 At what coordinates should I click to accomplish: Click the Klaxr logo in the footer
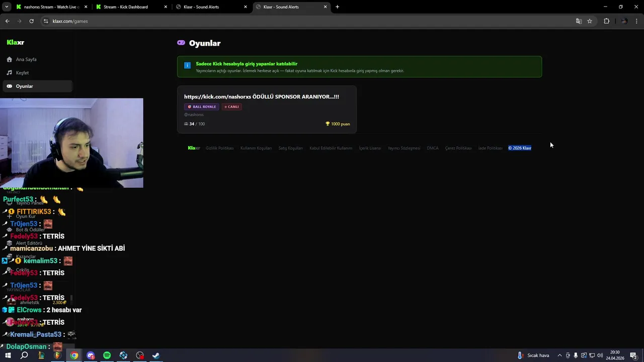coord(194,148)
